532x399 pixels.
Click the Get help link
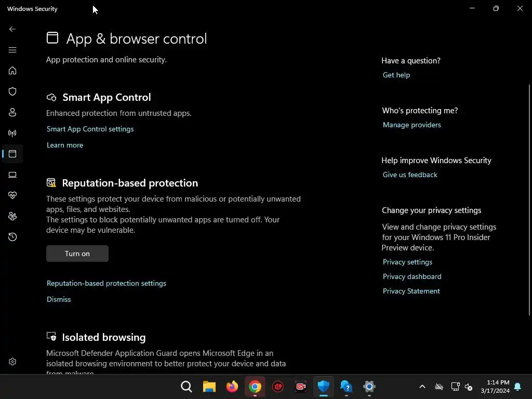396,75
